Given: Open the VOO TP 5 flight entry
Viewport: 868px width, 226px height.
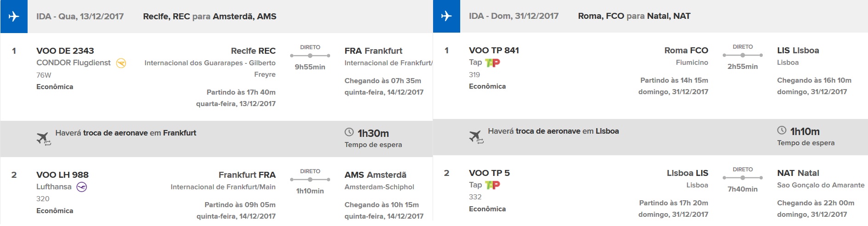Looking at the screenshot, I should pos(489,173).
